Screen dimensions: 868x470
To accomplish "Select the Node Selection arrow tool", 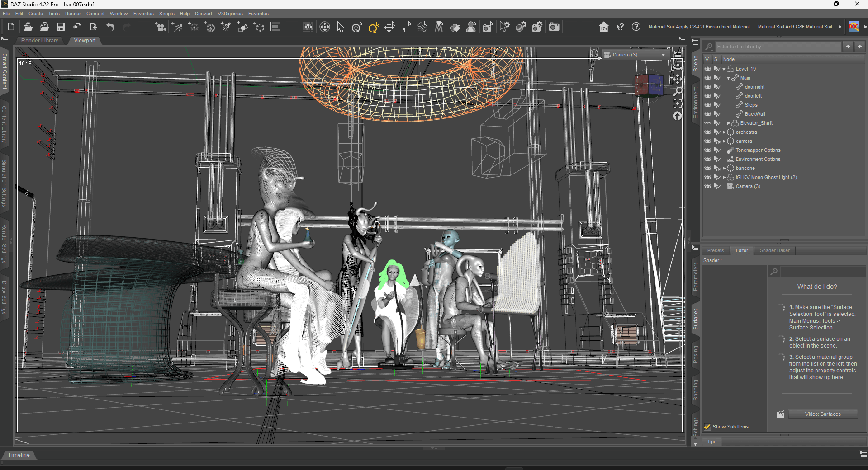I will pyautogui.click(x=341, y=28).
